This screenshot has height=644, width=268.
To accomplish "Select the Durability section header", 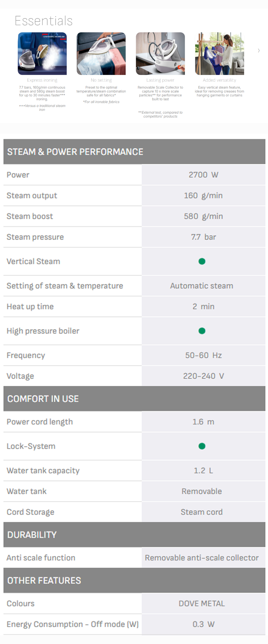I will point(134,535).
